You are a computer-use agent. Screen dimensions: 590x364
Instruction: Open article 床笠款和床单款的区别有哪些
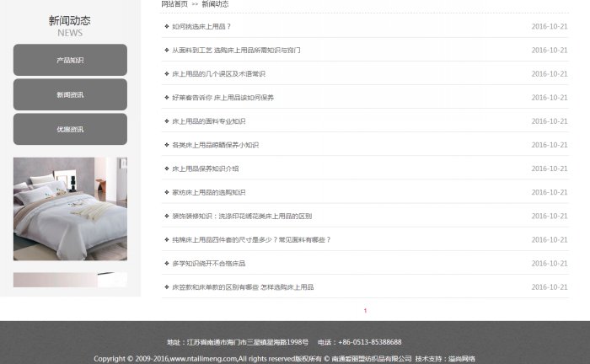point(243,287)
